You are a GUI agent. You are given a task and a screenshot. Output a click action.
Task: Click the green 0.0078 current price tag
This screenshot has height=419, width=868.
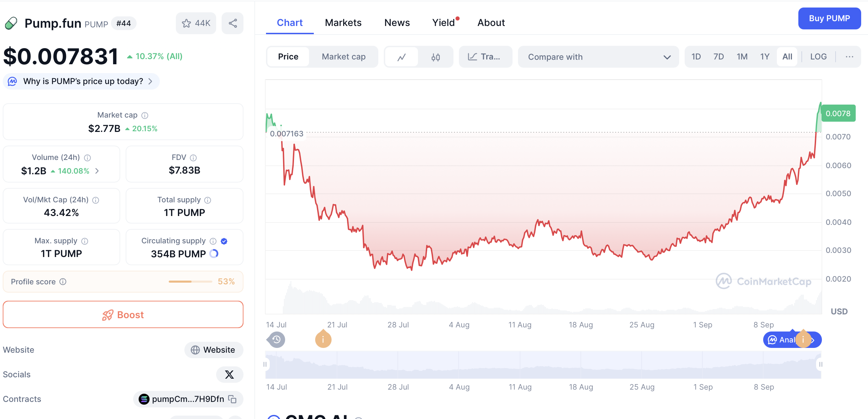[x=838, y=113]
